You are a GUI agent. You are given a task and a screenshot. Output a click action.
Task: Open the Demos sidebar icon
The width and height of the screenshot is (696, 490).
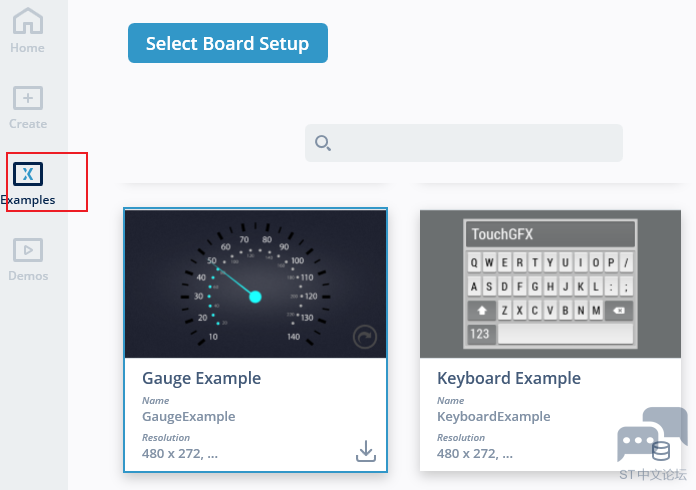28,250
